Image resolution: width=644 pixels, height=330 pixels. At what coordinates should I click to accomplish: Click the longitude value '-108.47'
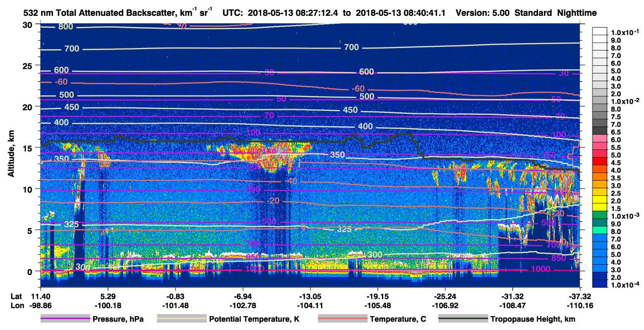[512, 306]
